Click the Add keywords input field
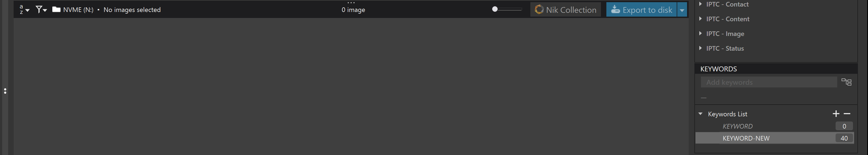The image size is (868, 155). [x=768, y=82]
